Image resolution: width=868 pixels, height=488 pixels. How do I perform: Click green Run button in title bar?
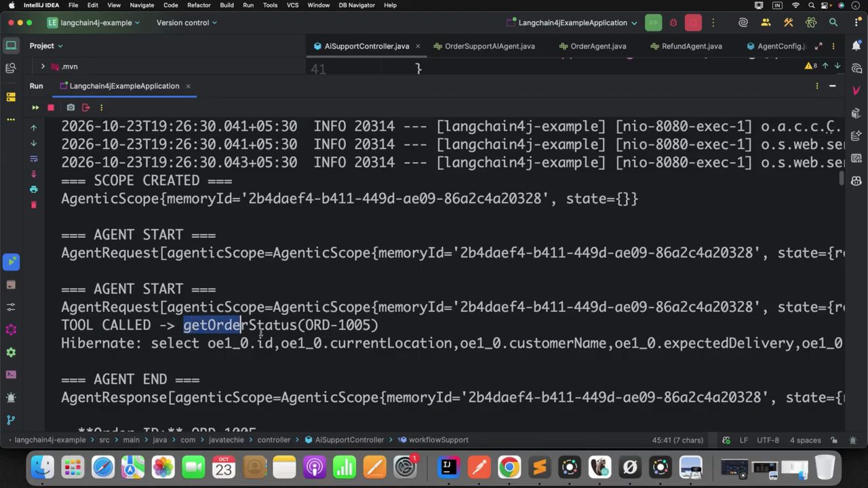coord(653,22)
